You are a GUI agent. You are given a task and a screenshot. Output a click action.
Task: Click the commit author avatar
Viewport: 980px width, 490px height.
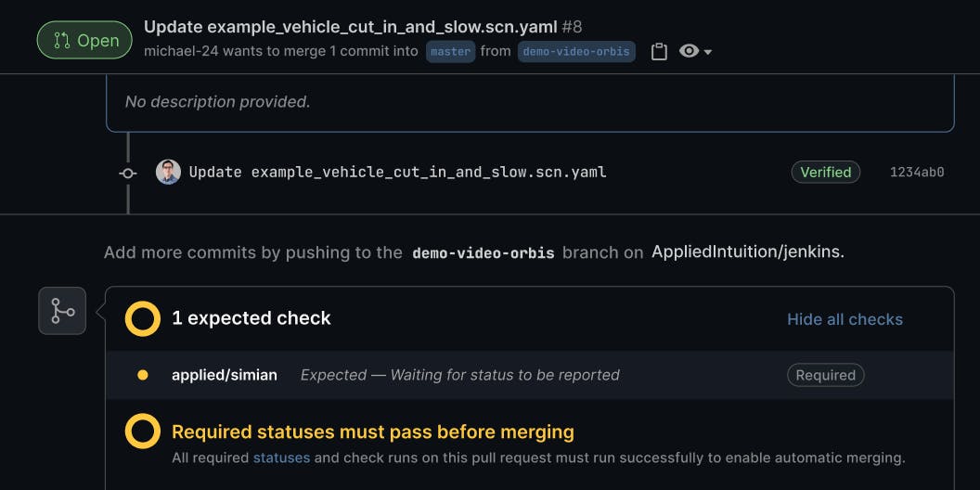[x=168, y=172]
